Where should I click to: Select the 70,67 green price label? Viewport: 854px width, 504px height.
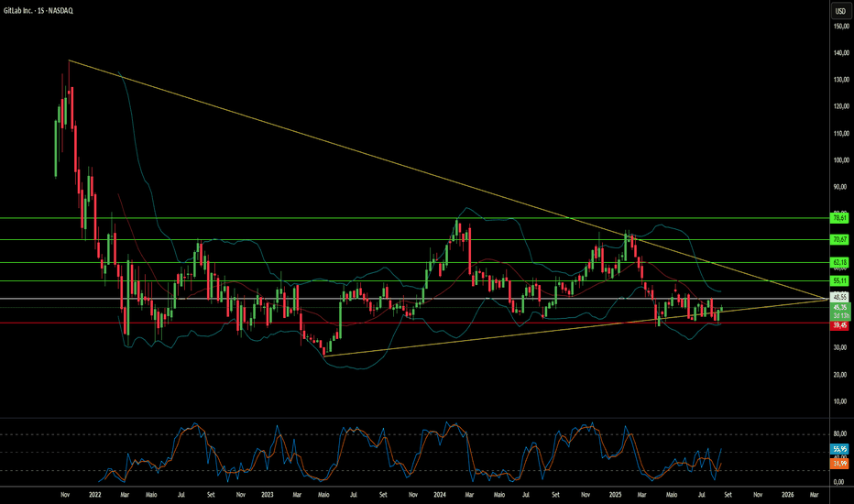coord(840,240)
